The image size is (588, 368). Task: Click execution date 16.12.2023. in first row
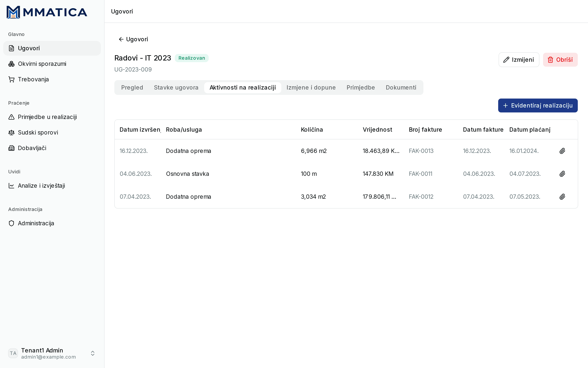click(134, 151)
